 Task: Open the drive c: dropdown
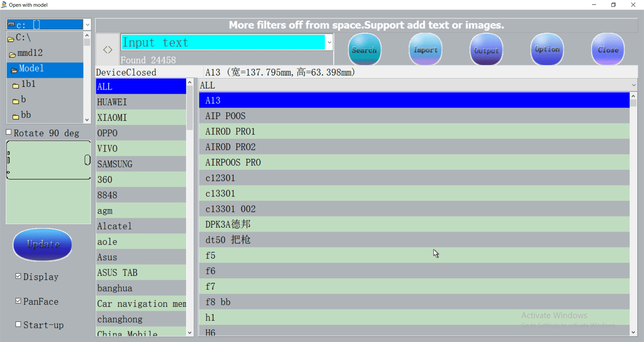click(87, 25)
